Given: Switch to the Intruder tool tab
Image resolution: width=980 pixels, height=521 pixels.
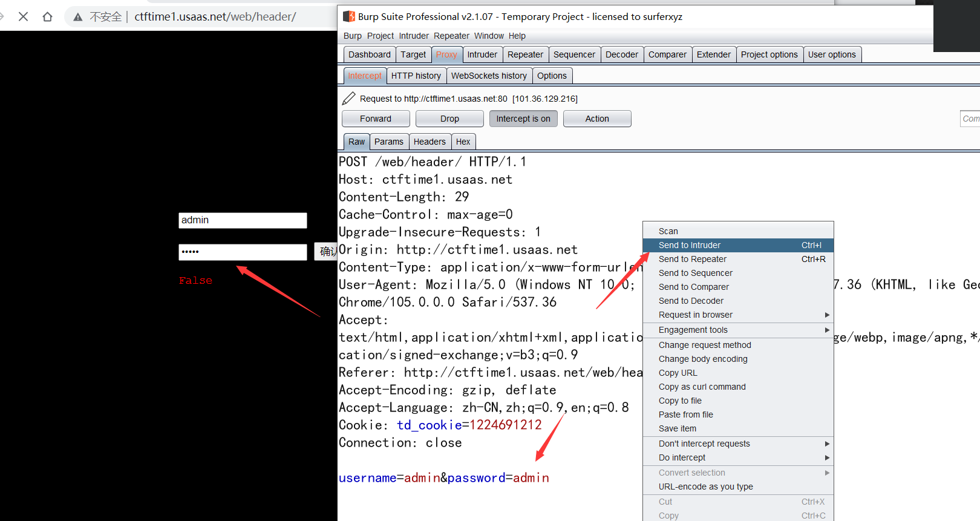Looking at the screenshot, I should coord(482,54).
